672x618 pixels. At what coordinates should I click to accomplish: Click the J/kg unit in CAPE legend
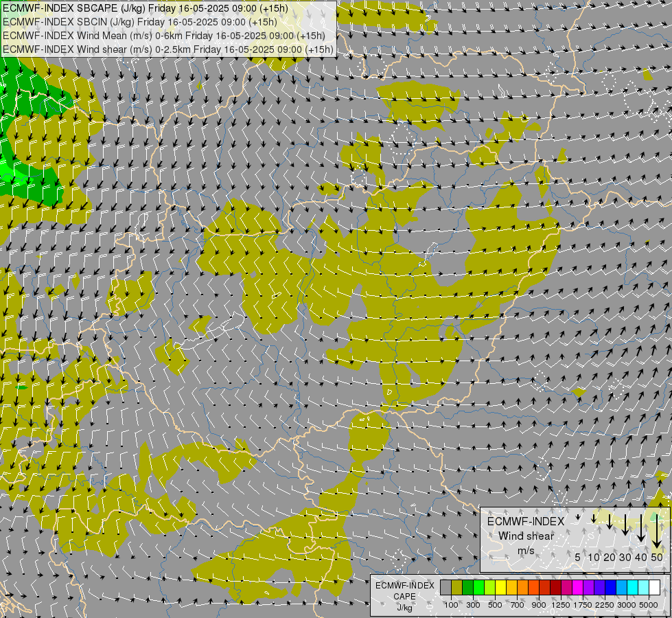pyautogui.click(x=404, y=608)
